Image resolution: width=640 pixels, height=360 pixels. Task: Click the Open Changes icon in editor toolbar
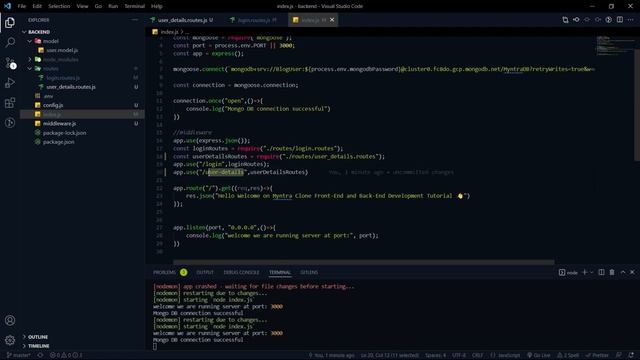(565, 20)
